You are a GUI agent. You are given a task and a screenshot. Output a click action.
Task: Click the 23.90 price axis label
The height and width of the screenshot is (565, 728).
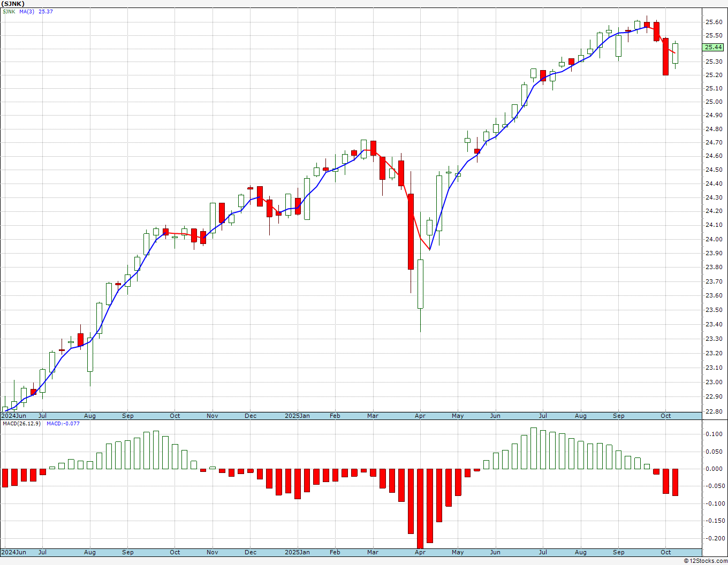point(714,253)
